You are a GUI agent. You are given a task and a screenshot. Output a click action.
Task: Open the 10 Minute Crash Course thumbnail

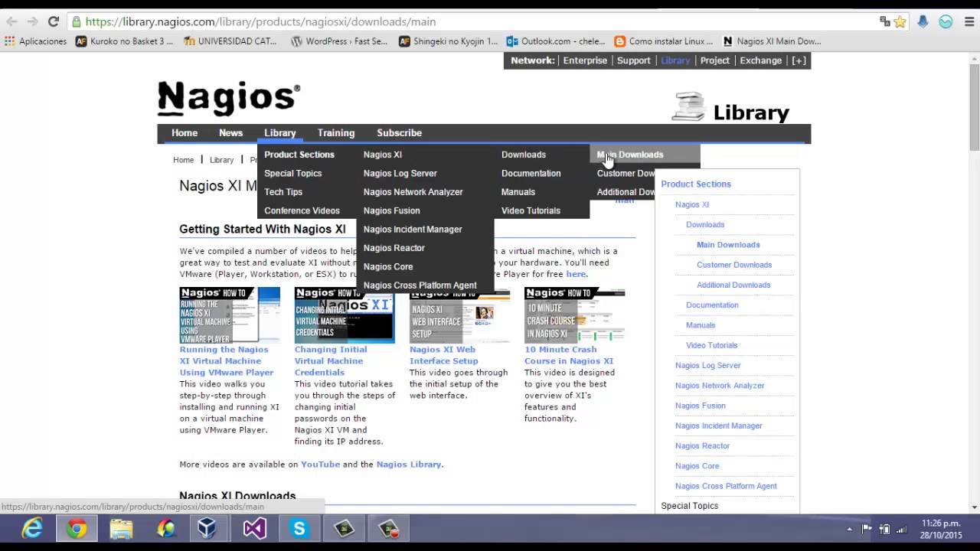tap(574, 315)
